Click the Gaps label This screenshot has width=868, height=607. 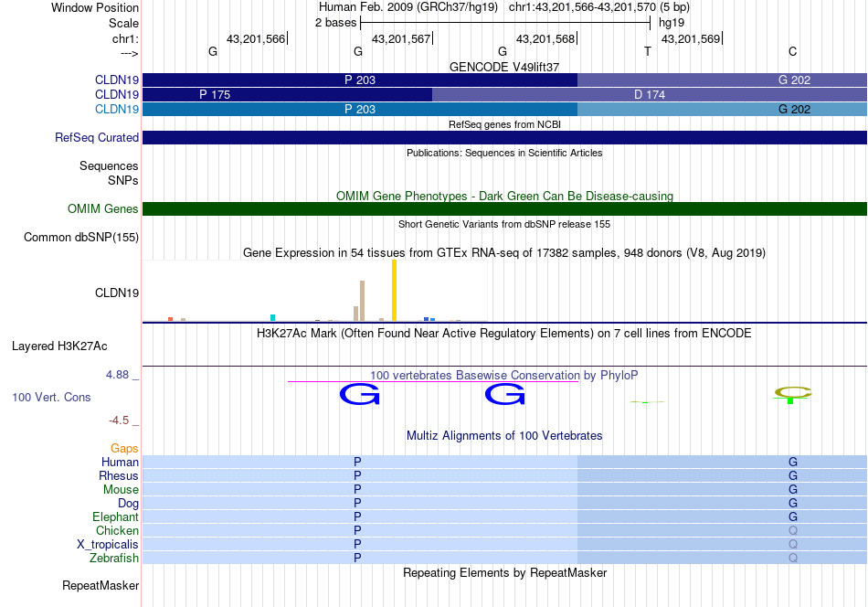(x=124, y=448)
